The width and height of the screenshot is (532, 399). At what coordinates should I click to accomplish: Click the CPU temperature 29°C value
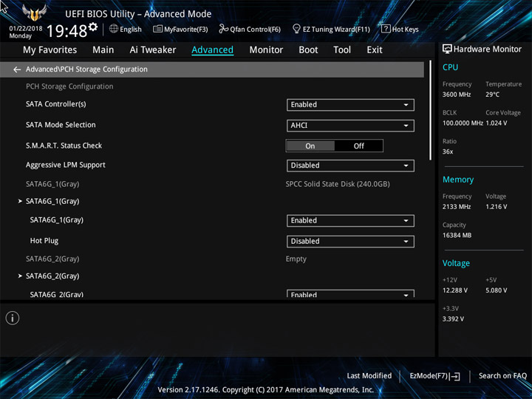[x=492, y=95]
